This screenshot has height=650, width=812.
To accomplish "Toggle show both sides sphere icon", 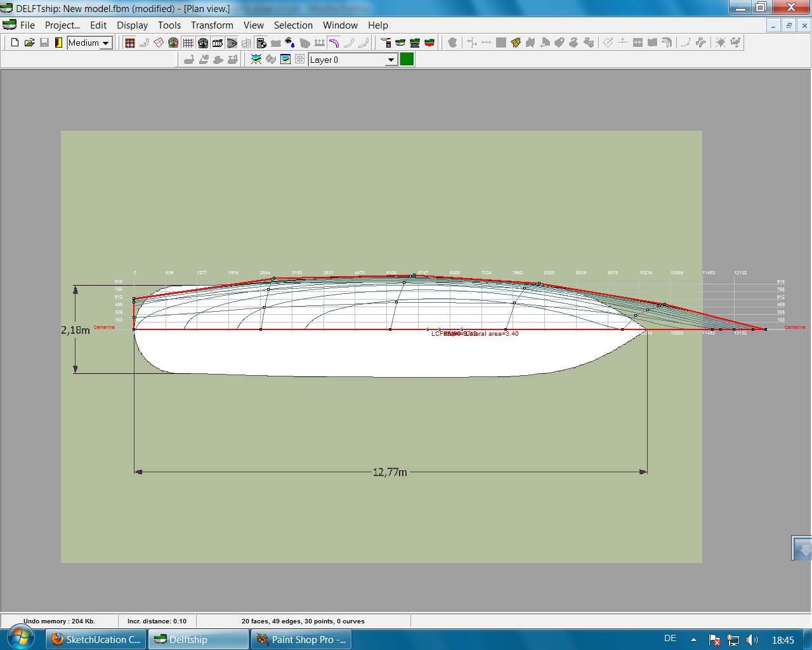I will coord(173,43).
